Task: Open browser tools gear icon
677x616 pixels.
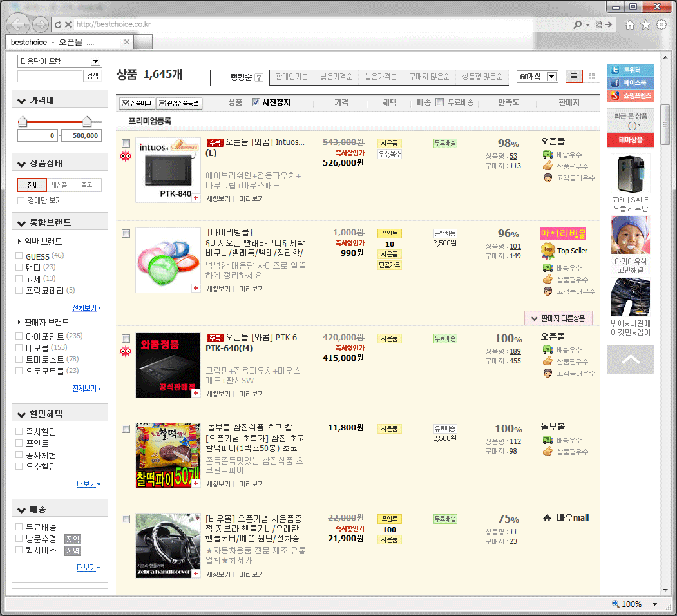Action: pos(662,24)
